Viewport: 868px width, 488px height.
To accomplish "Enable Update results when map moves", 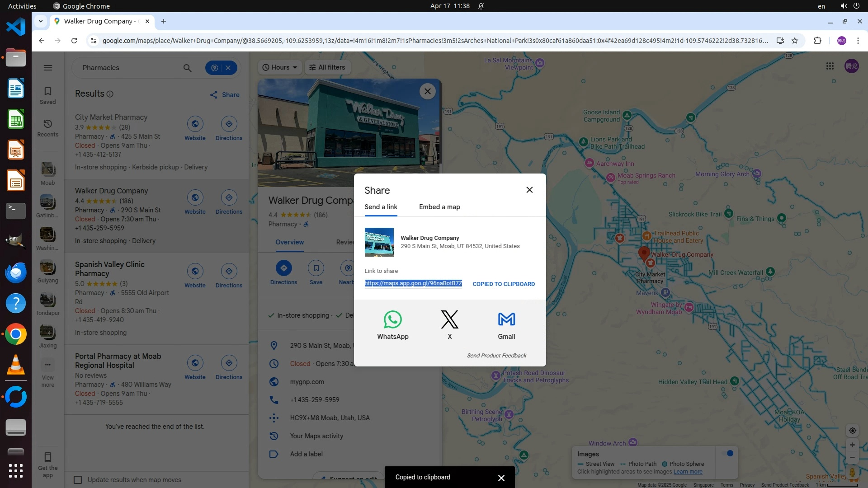I will [78, 480].
